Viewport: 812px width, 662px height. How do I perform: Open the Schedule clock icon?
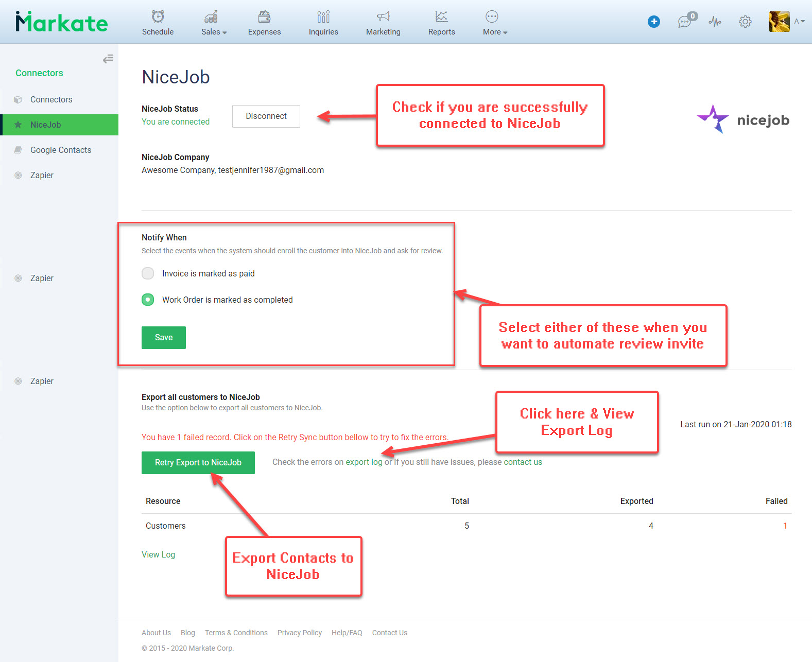click(x=158, y=16)
